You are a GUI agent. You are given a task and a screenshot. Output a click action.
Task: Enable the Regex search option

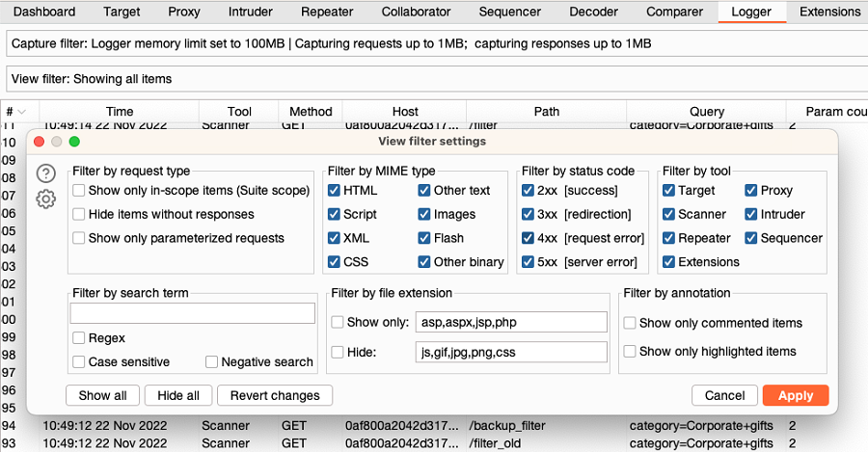79,338
